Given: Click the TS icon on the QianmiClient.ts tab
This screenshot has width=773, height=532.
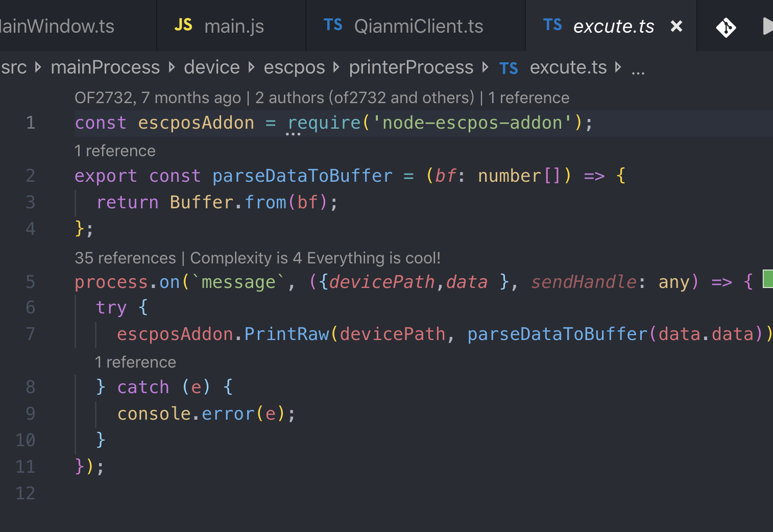Looking at the screenshot, I should 333,25.
